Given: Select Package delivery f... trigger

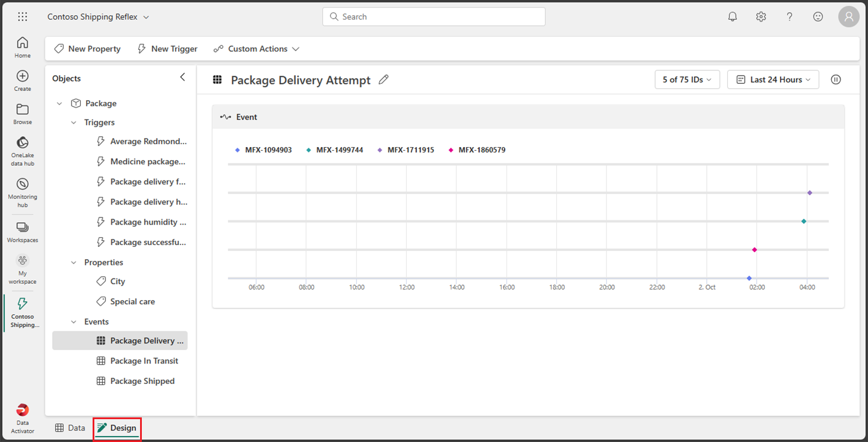Looking at the screenshot, I should pos(141,182).
